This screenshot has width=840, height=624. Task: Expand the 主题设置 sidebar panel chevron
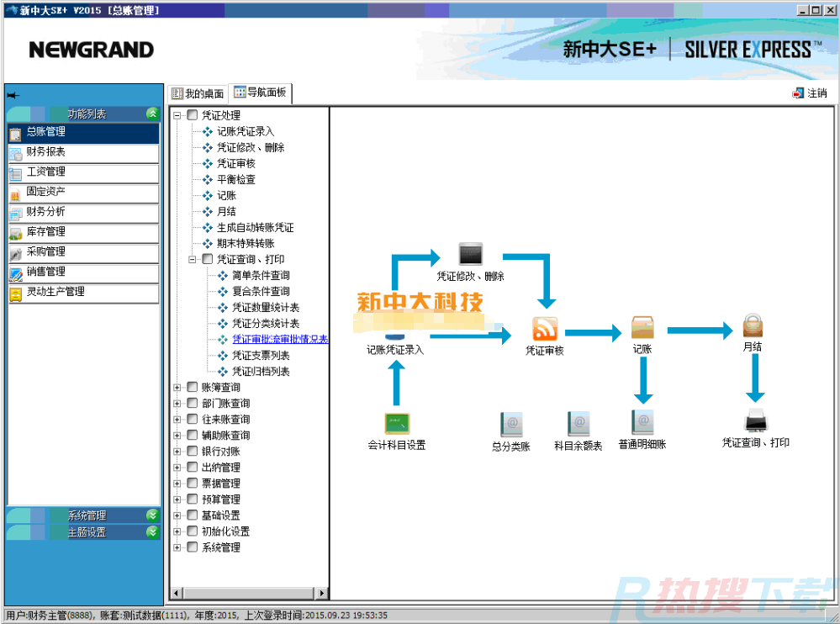[x=153, y=531]
